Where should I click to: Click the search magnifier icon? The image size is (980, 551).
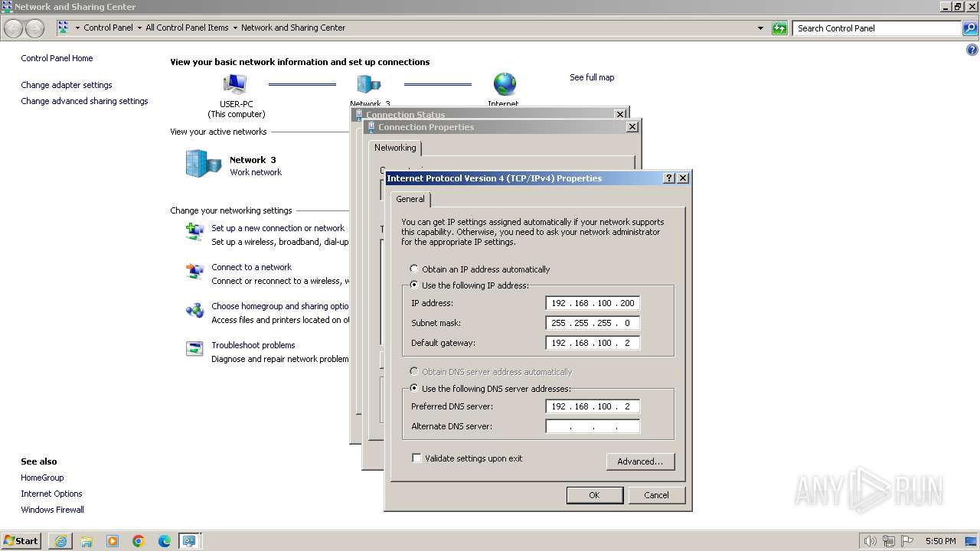[970, 28]
